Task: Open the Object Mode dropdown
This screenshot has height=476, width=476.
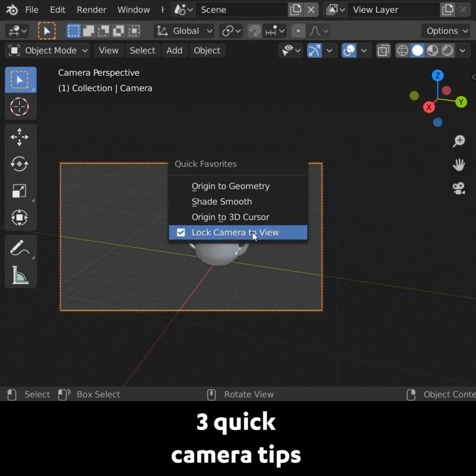Action: [48, 50]
